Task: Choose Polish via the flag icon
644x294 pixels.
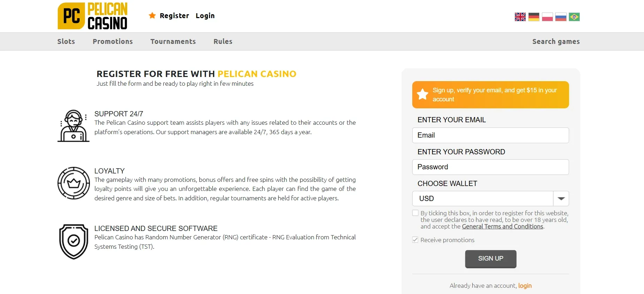Action: pyautogui.click(x=547, y=16)
